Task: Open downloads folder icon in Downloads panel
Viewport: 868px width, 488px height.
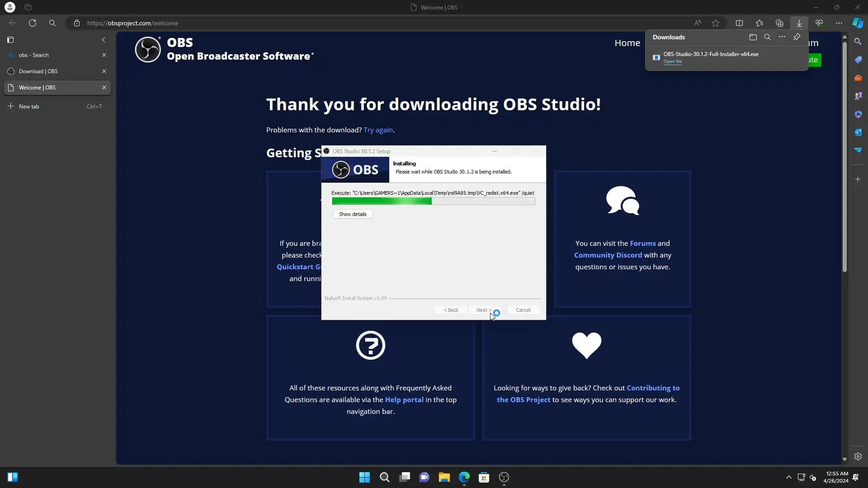Action: click(x=753, y=37)
